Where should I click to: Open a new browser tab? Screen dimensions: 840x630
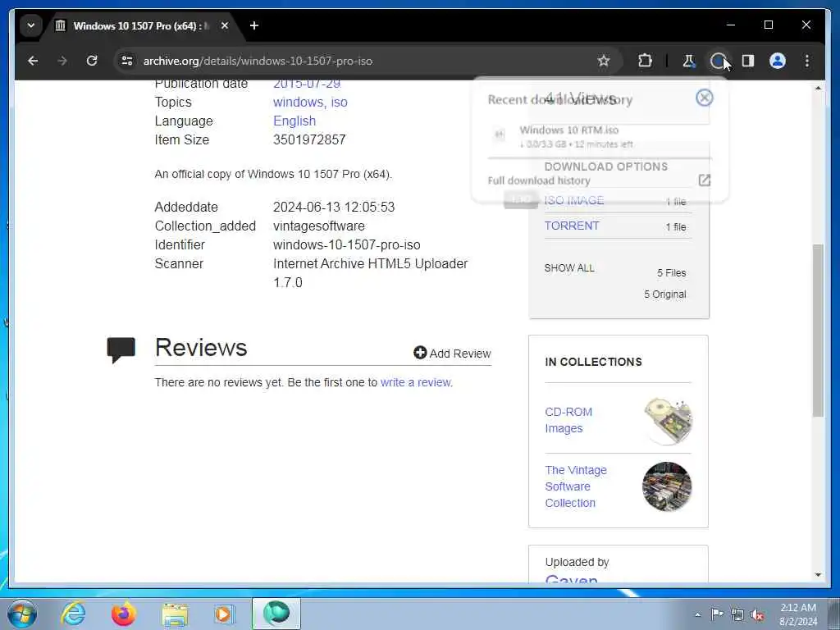(254, 25)
